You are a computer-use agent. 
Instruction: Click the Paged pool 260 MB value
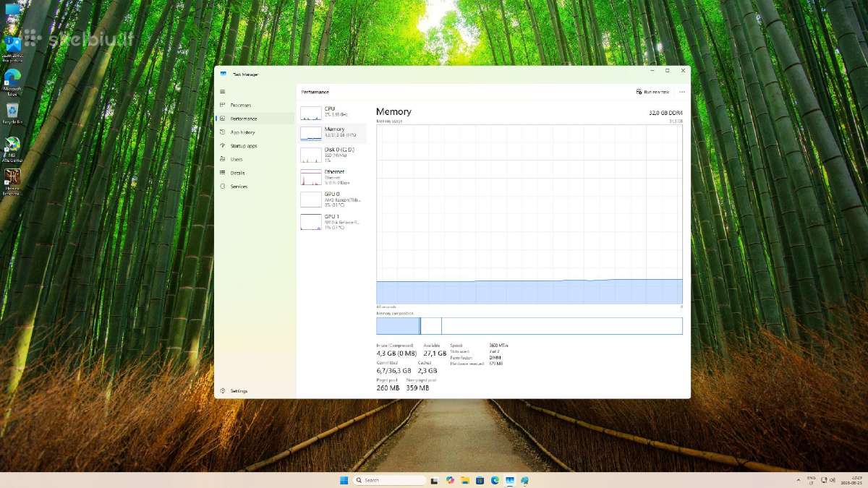(x=388, y=388)
